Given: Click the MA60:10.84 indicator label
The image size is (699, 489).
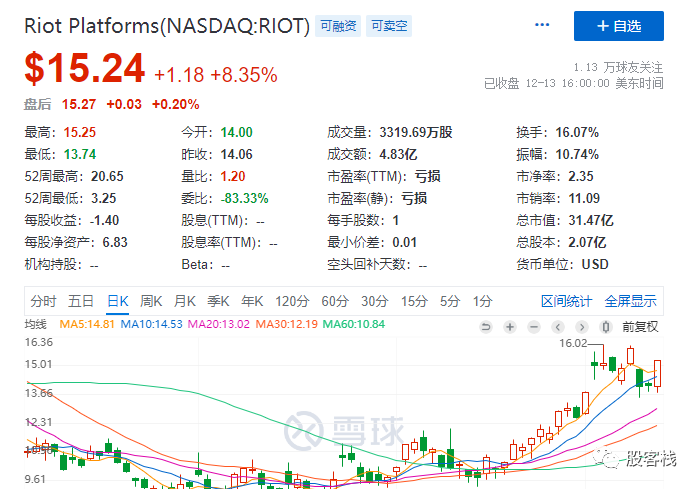Looking at the screenshot, I should pyautogui.click(x=354, y=324).
